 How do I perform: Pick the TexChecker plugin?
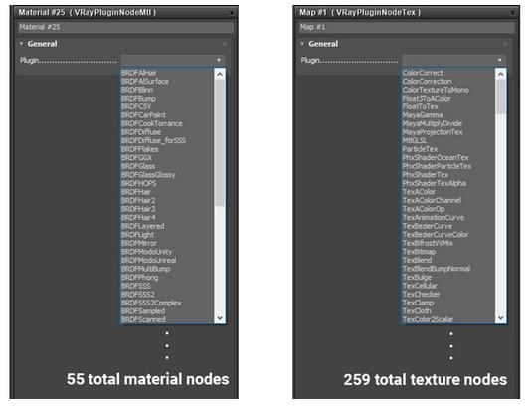point(421,294)
